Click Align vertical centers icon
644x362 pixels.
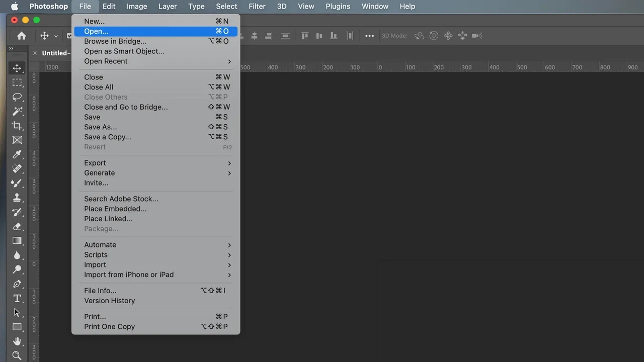pos(319,36)
